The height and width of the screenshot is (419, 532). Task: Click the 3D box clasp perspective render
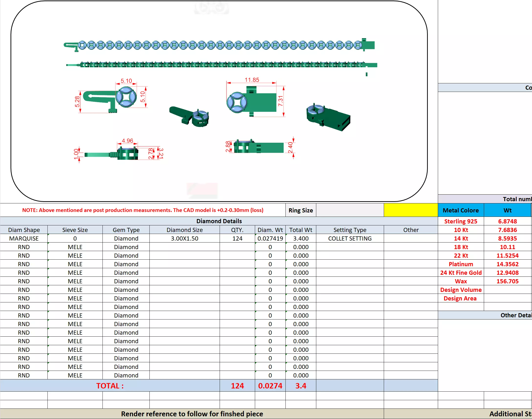[x=328, y=118]
